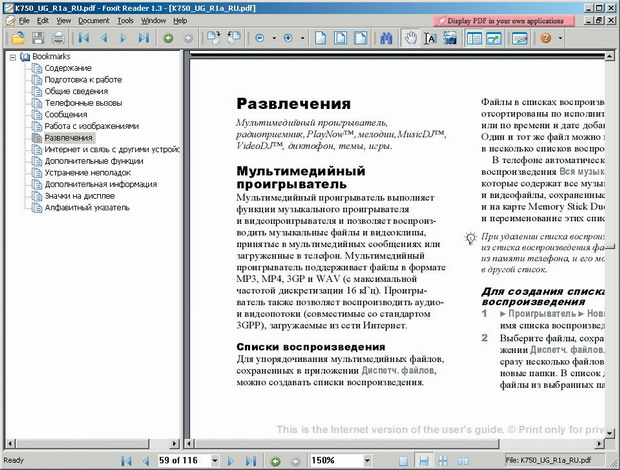Open the 150% zoom level dropdown
This screenshot has height=470, width=620.
[x=367, y=461]
